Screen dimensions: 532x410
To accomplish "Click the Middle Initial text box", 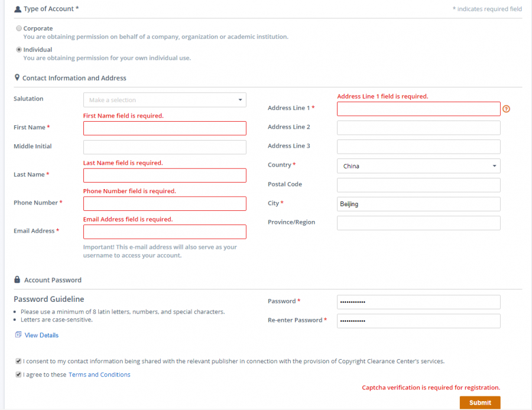I will coord(164,147).
